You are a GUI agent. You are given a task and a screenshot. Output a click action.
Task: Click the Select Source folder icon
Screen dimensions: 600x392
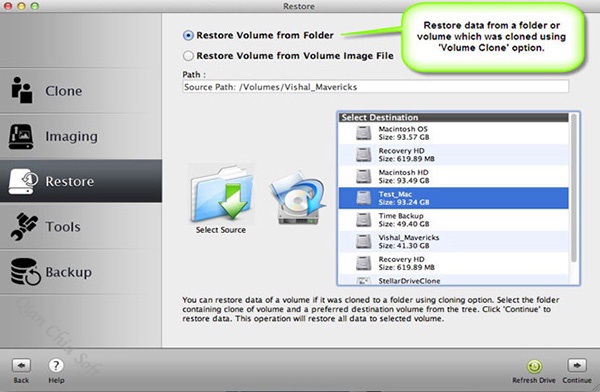[221, 195]
